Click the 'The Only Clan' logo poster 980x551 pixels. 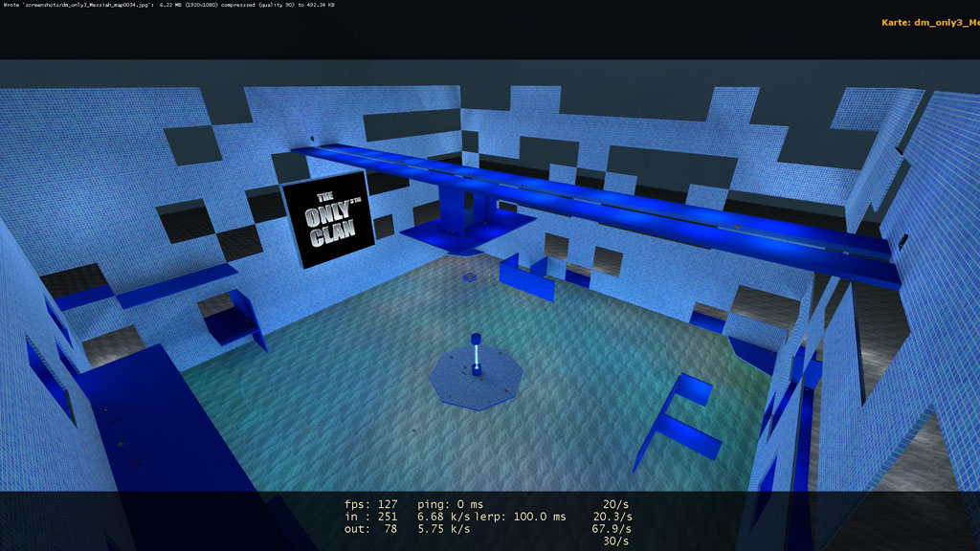[x=326, y=219]
